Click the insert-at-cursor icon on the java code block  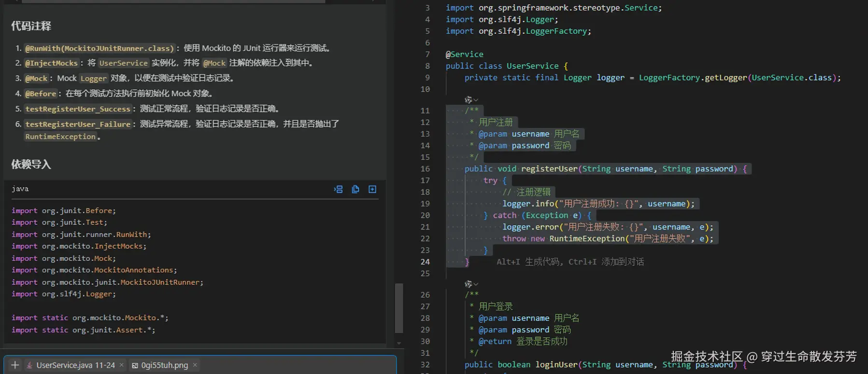pyautogui.click(x=338, y=189)
